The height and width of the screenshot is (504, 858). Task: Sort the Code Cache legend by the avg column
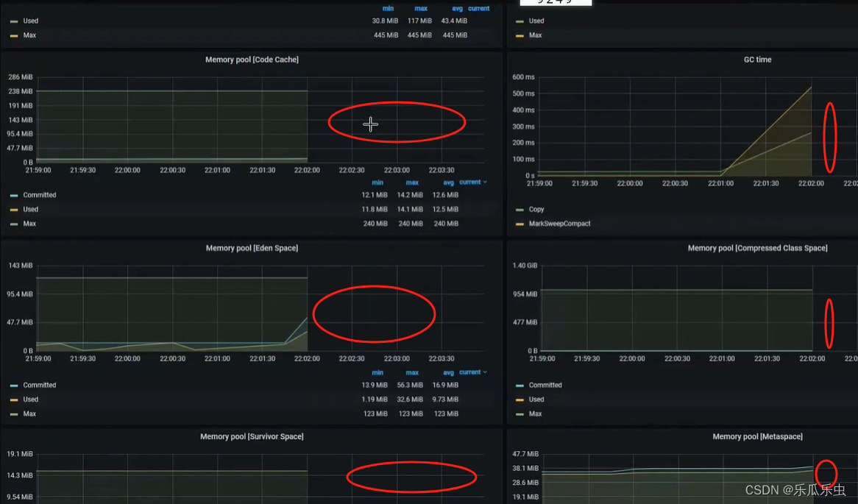(x=449, y=182)
